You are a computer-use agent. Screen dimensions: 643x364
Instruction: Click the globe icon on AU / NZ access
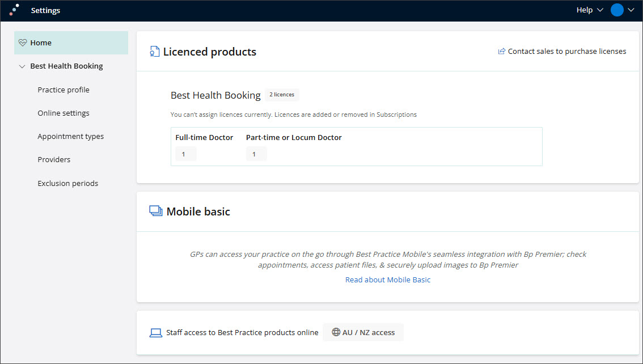tap(336, 332)
